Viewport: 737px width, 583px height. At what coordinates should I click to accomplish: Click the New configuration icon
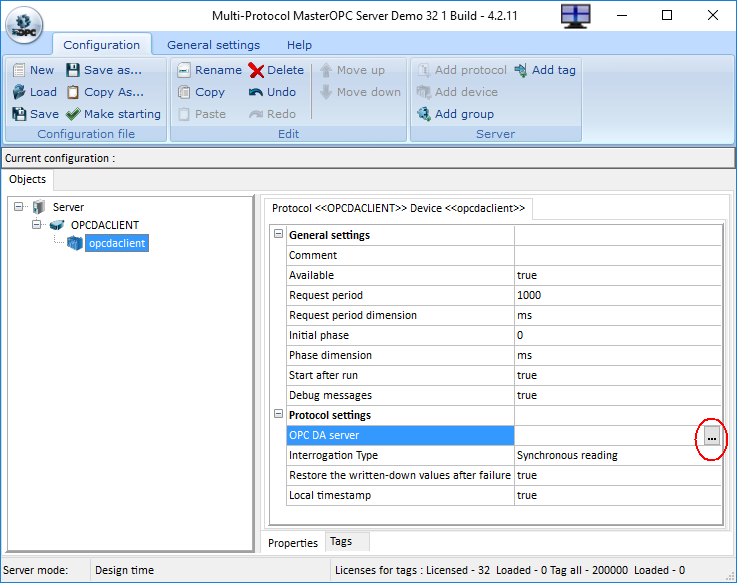(19, 70)
